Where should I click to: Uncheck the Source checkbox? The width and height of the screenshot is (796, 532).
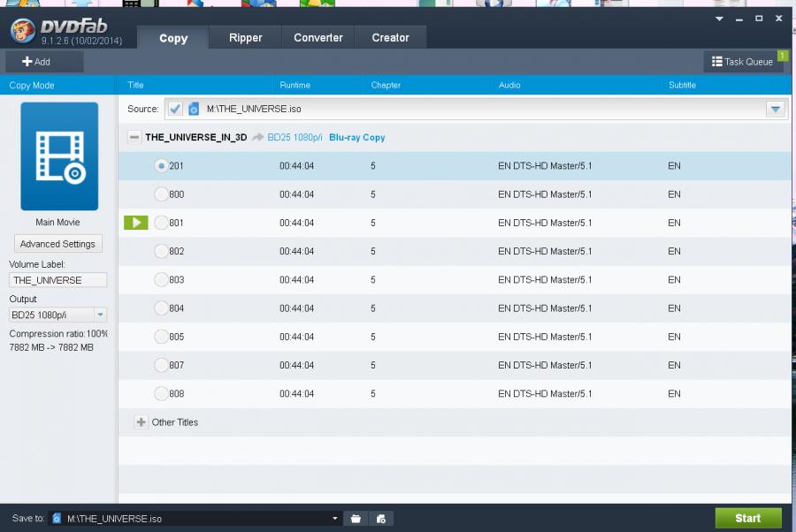click(x=176, y=110)
